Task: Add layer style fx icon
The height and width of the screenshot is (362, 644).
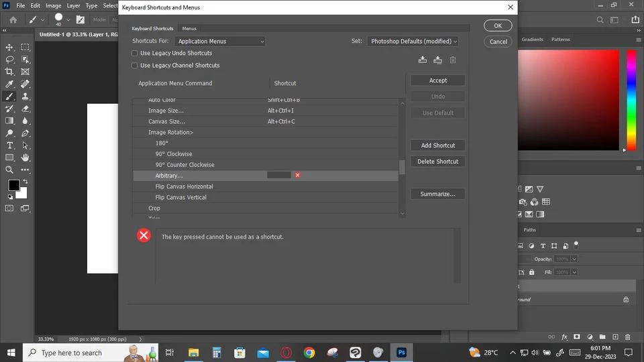Action: click(564, 337)
